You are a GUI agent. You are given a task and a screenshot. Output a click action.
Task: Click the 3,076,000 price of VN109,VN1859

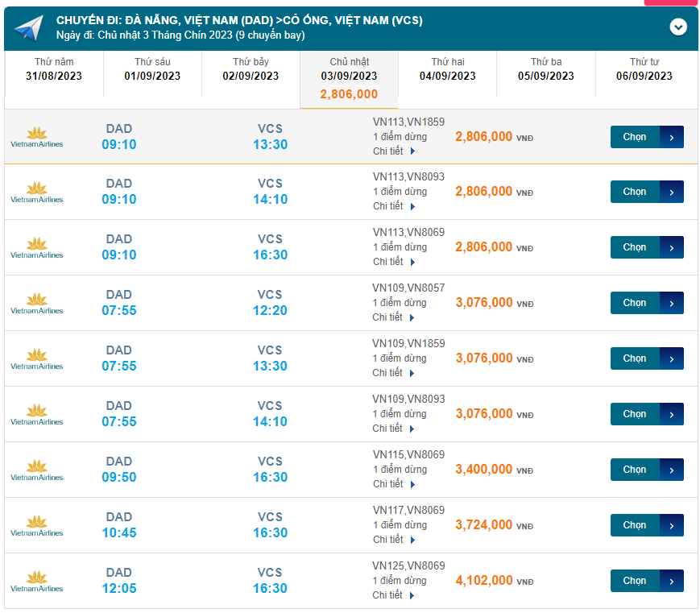pos(484,358)
